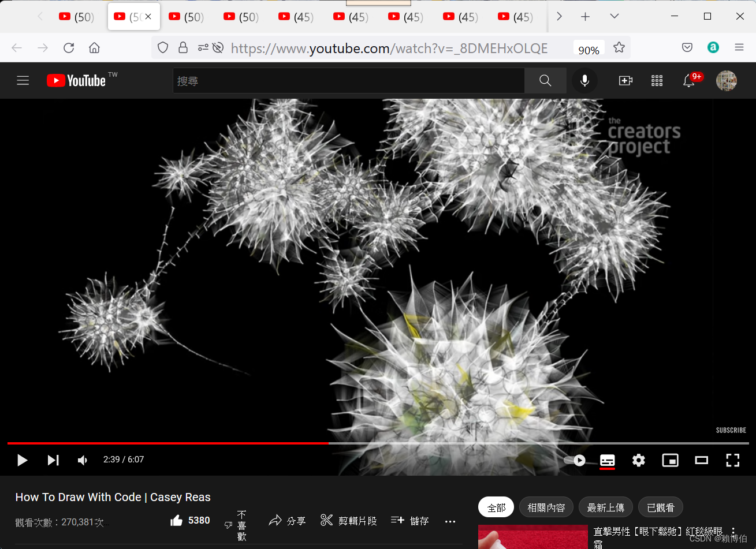Switch to miniplayer mode

670,460
